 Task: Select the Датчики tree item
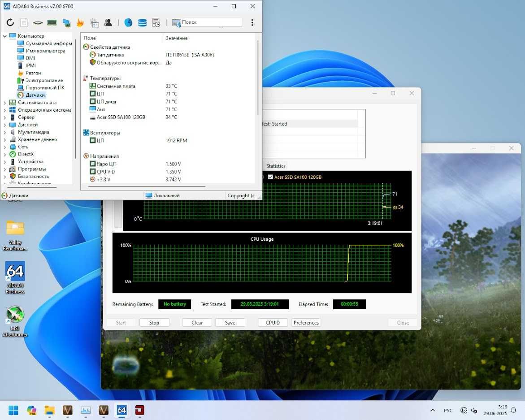click(x=35, y=95)
